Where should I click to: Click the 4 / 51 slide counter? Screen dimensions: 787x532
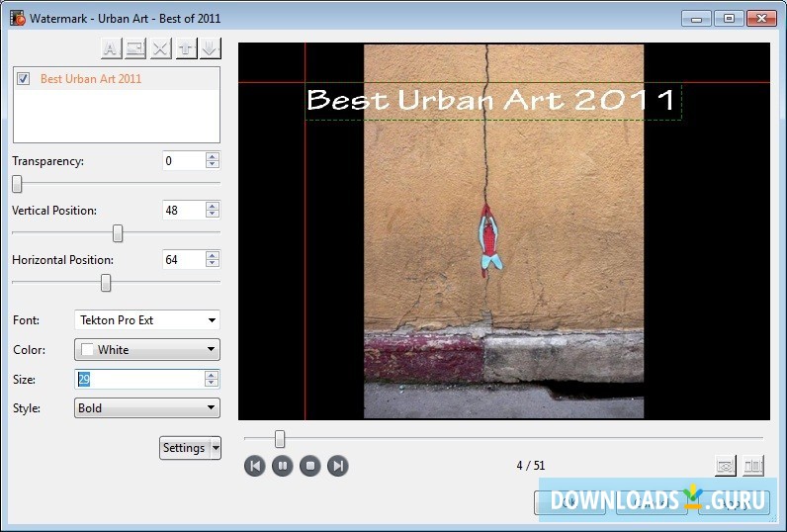531,466
